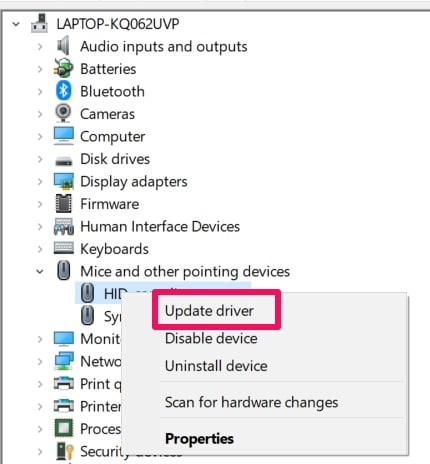Select the Cameras webcam icon
Viewport: 430px width, 464px height.
point(63,113)
